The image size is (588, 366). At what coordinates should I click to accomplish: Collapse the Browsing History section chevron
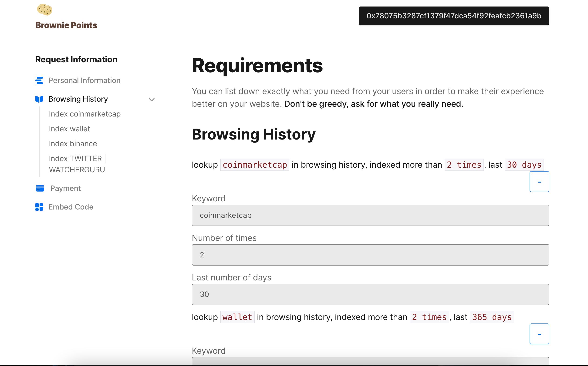152,99
